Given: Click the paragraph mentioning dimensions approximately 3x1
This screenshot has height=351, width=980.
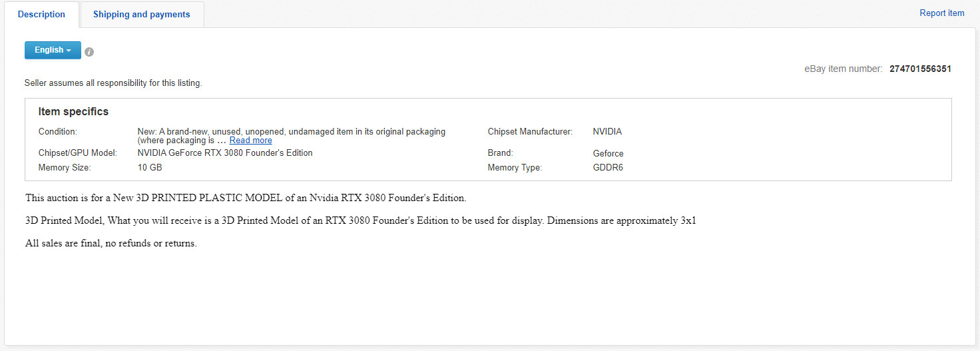Looking at the screenshot, I should 361,220.
